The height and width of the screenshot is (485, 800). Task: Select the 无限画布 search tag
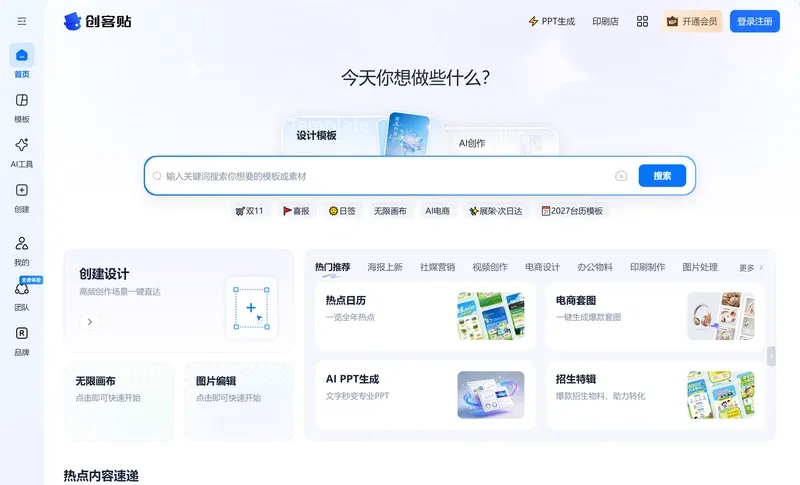click(x=390, y=211)
